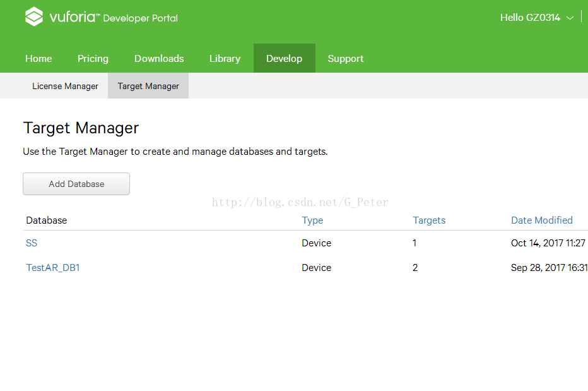Image resolution: width=588 pixels, height=391 pixels.
Task: Click the Database column header
Action: 47,220
